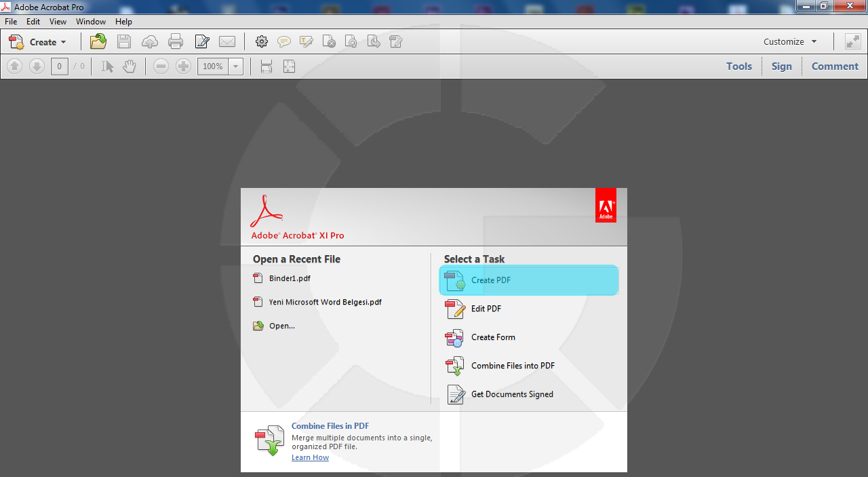Open the Window menu
The width and height of the screenshot is (868, 477).
pyautogui.click(x=91, y=22)
